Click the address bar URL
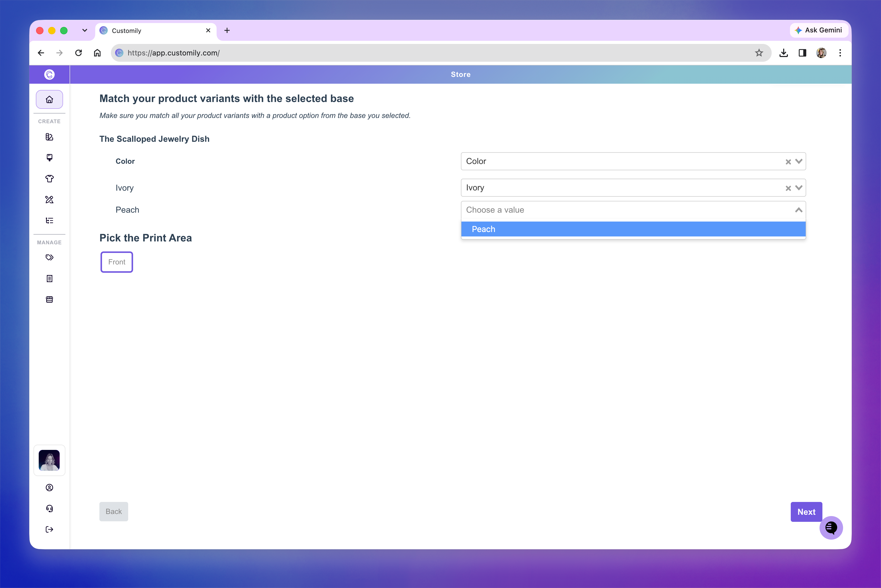This screenshot has height=588, width=881. click(174, 53)
